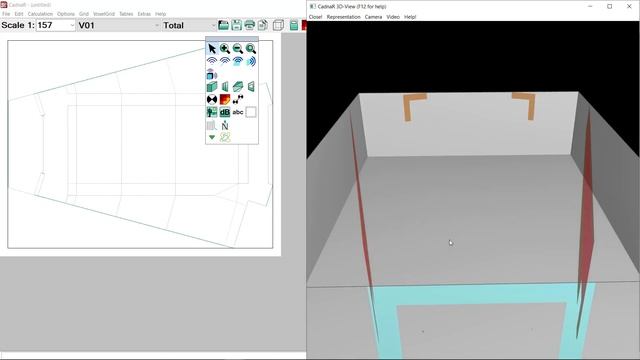Select the first point source wave icon
The width and height of the screenshot is (640, 360).
click(212, 61)
